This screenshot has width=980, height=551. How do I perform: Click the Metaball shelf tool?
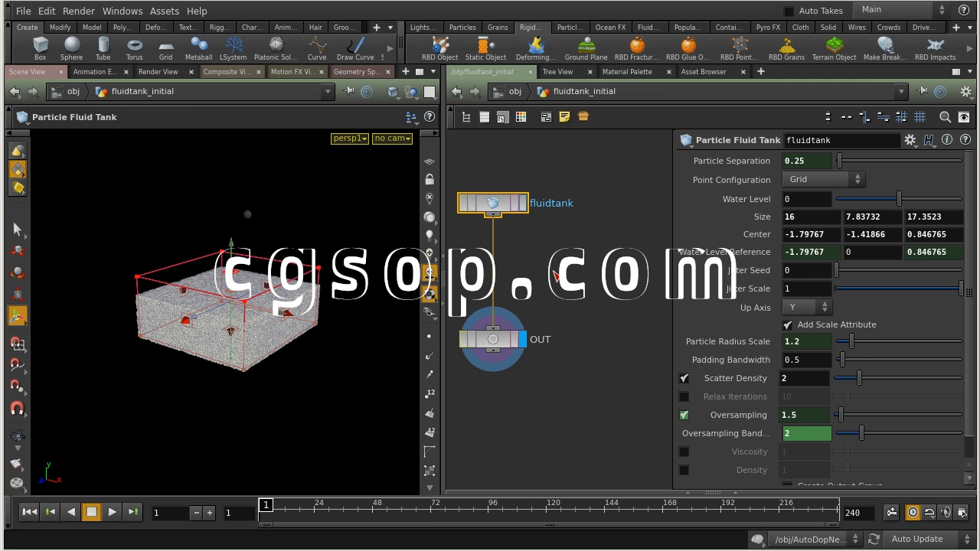click(198, 48)
